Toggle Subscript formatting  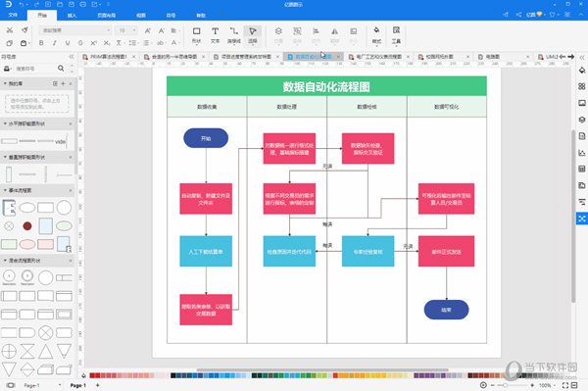(107, 43)
